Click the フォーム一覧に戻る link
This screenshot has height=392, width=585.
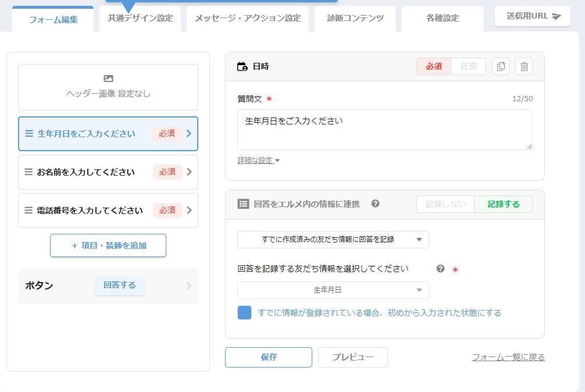pyautogui.click(x=508, y=357)
